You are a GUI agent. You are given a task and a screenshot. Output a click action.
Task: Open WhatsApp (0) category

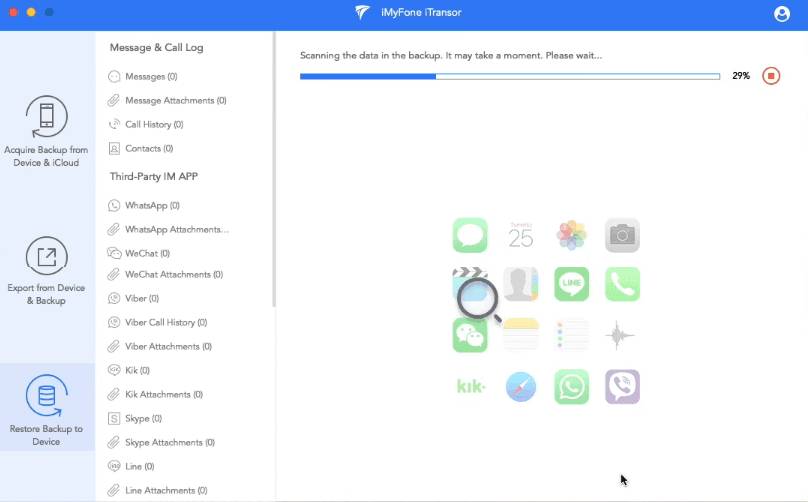point(144,205)
